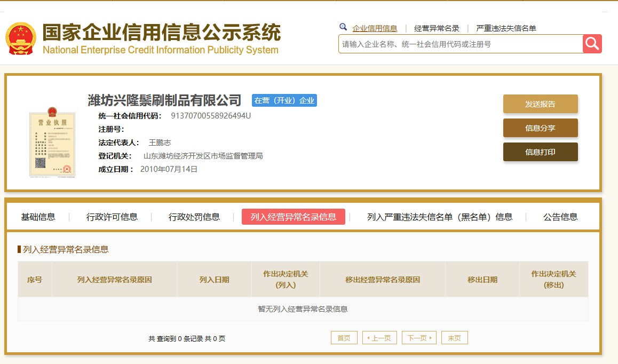Click the 列入日期 column header
Viewport: 618px width, 364px height.
[215, 280]
